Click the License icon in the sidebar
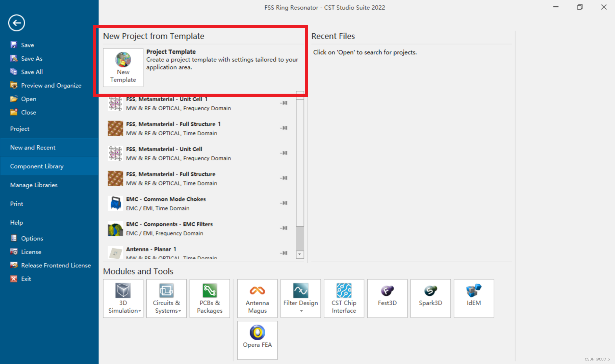The width and height of the screenshot is (615, 364). click(x=14, y=252)
